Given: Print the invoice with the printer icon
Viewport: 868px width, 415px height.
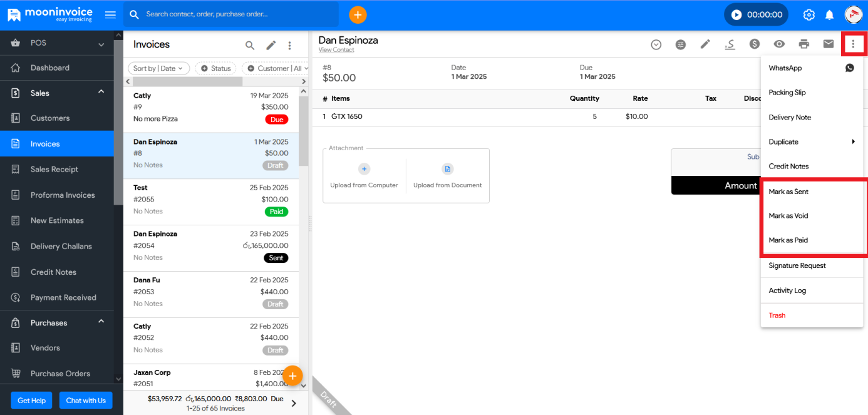Looking at the screenshot, I should (804, 44).
